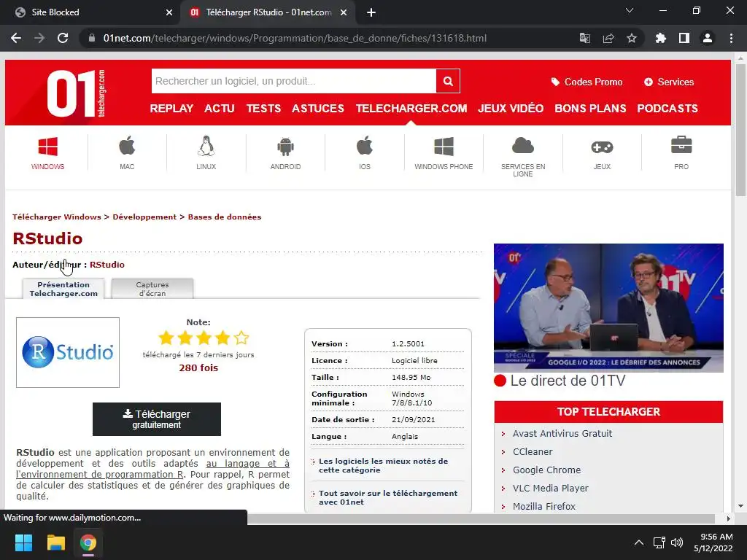Open the BONS PLANS menu
This screenshot has height=560, width=747.
tap(590, 109)
